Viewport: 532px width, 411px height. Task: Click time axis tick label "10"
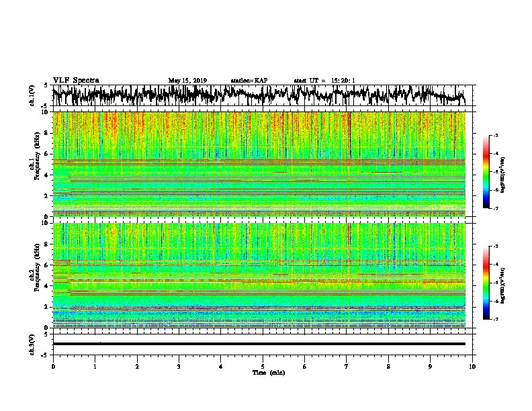pyautogui.click(x=472, y=367)
